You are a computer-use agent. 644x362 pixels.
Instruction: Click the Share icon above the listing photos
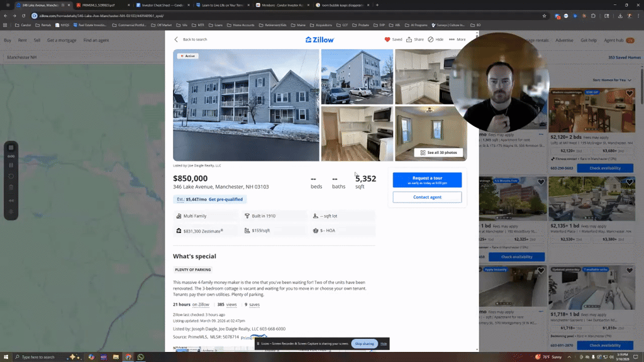click(x=409, y=39)
